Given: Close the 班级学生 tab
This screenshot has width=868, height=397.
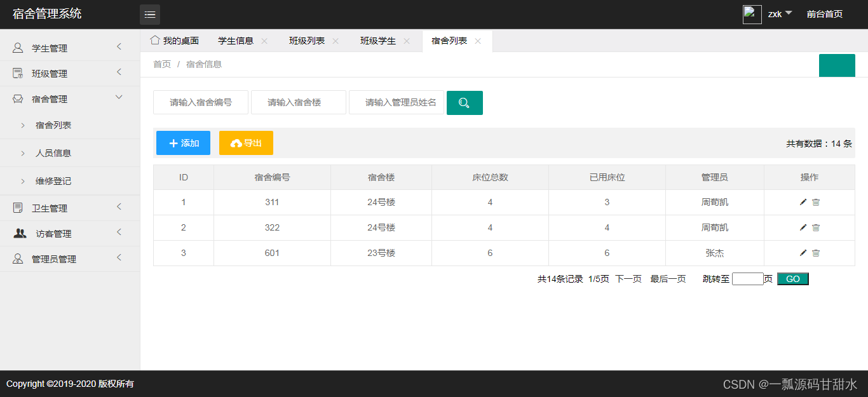Looking at the screenshot, I should coord(407,41).
